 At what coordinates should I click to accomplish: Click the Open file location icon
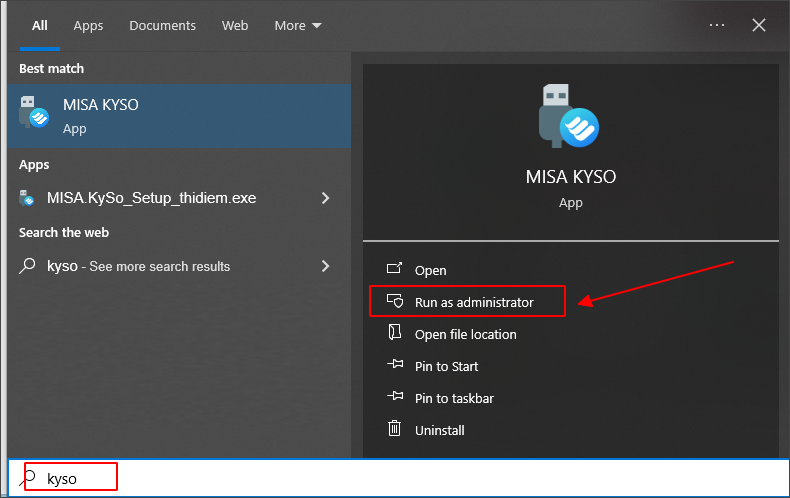click(395, 334)
